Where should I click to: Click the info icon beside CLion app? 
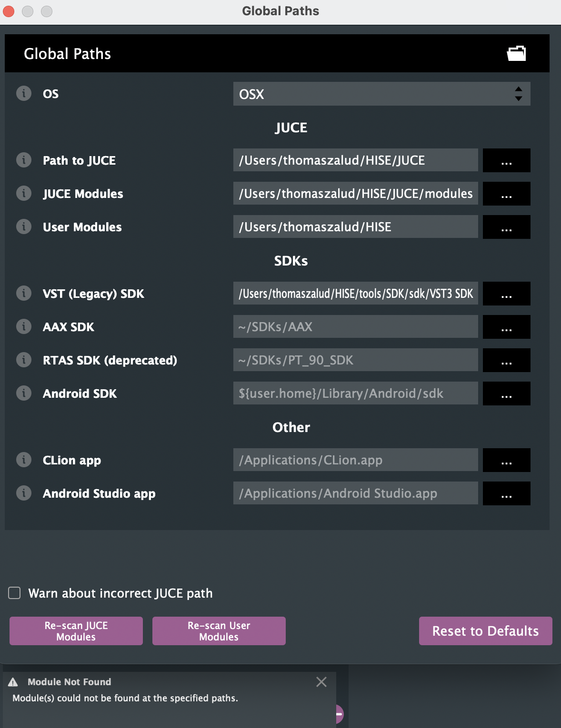click(x=24, y=460)
